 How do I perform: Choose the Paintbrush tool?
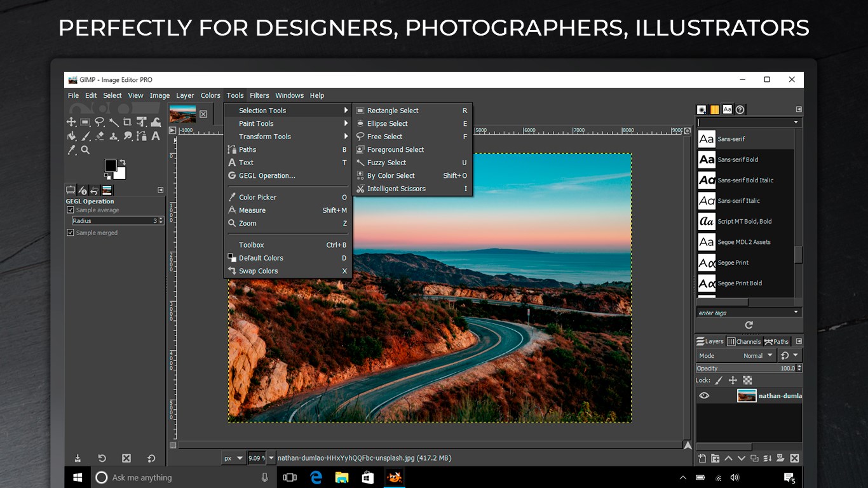pyautogui.click(x=85, y=136)
